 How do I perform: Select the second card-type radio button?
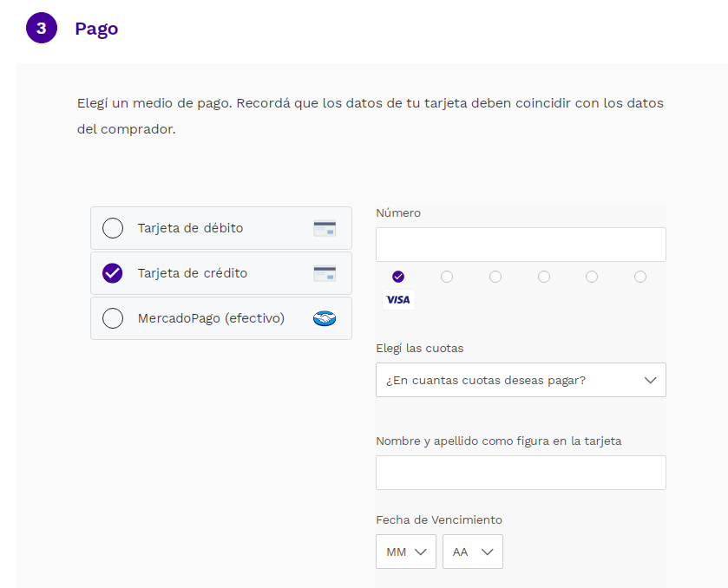click(x=447, y=277)
